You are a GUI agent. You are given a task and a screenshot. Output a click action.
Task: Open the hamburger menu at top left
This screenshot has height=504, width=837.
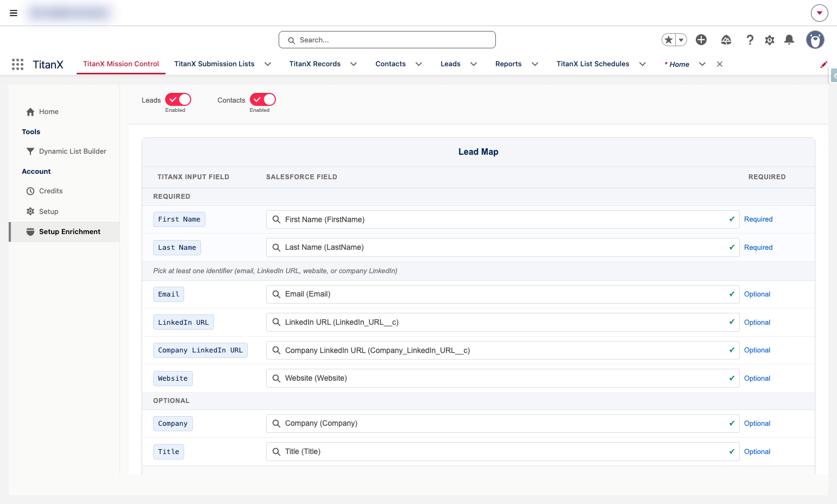14,13
